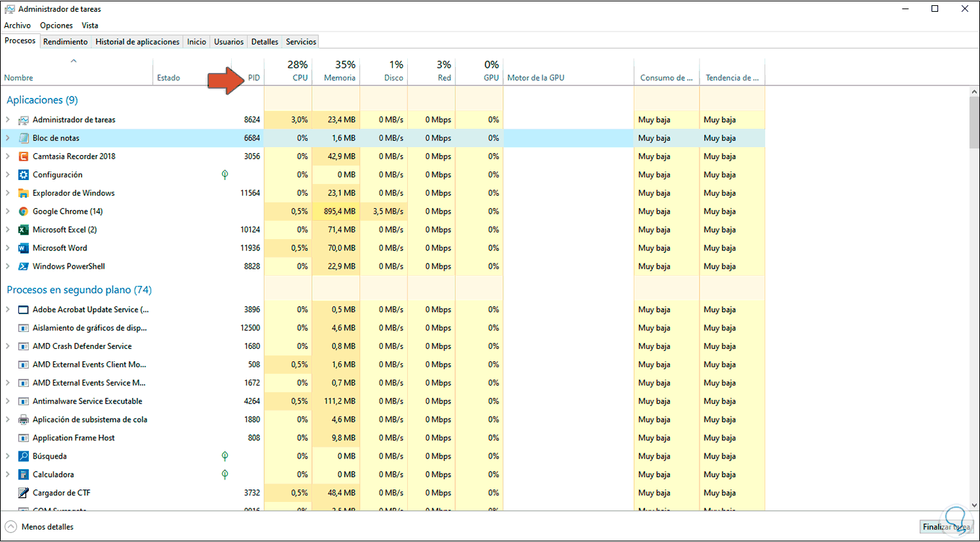Click the Camtasia Recorder 2018 icon
Screen dimensions: 980x542
click(x=24, y=156)
